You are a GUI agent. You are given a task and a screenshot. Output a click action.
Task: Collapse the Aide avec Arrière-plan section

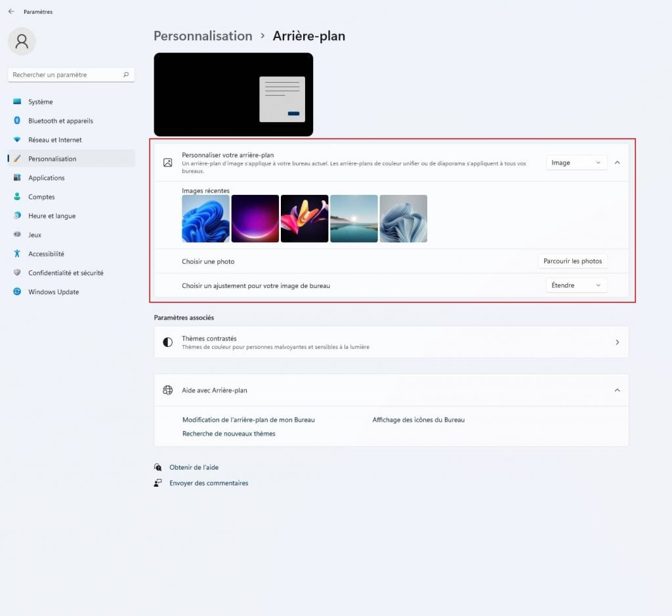(x=617, y=390)
